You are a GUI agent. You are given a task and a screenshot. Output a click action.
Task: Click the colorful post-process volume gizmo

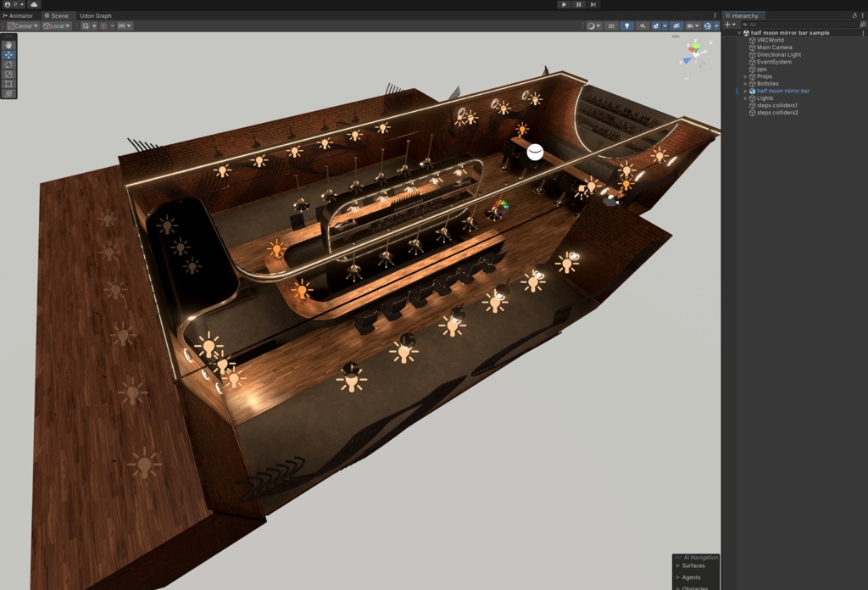coord(500,209)
